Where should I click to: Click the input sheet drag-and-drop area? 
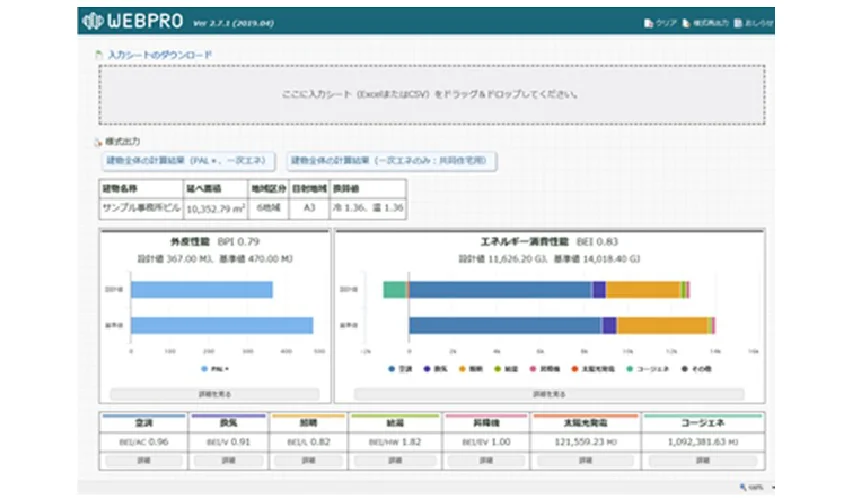coord(431,95)
